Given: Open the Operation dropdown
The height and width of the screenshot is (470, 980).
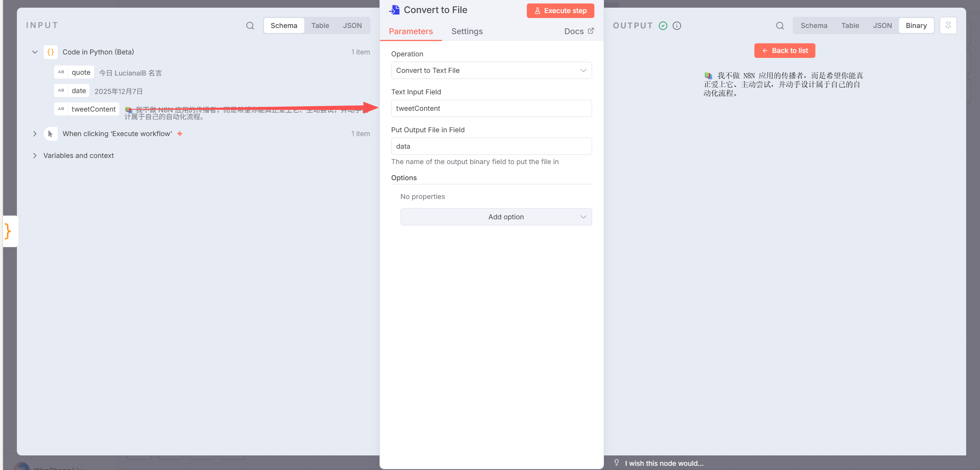Looking at the screenshot, I should (x=491, y=71).
